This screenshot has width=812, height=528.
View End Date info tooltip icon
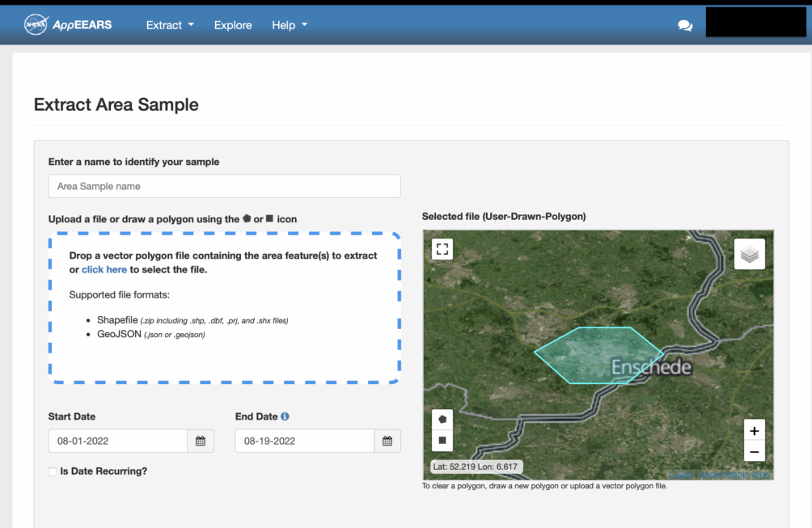285,416
